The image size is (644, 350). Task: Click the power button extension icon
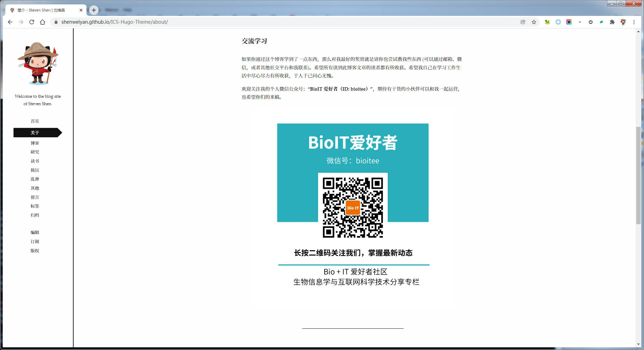[x=591, y=22]
